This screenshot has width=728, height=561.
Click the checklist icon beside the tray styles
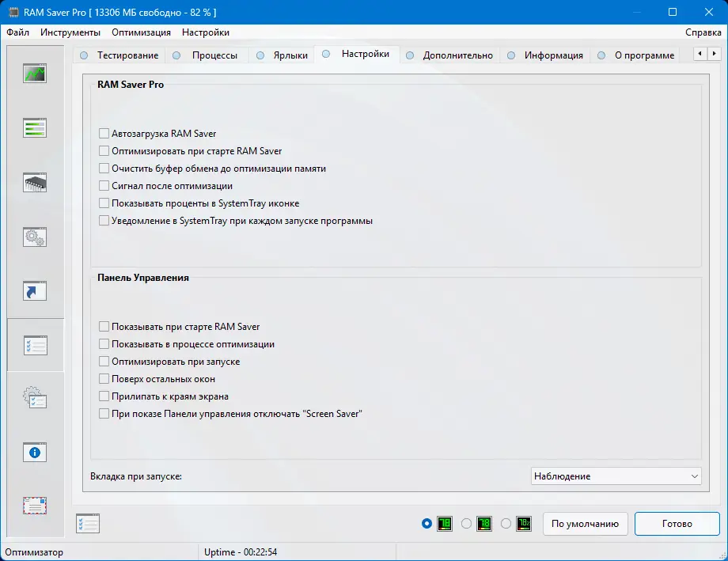[88, 523]
